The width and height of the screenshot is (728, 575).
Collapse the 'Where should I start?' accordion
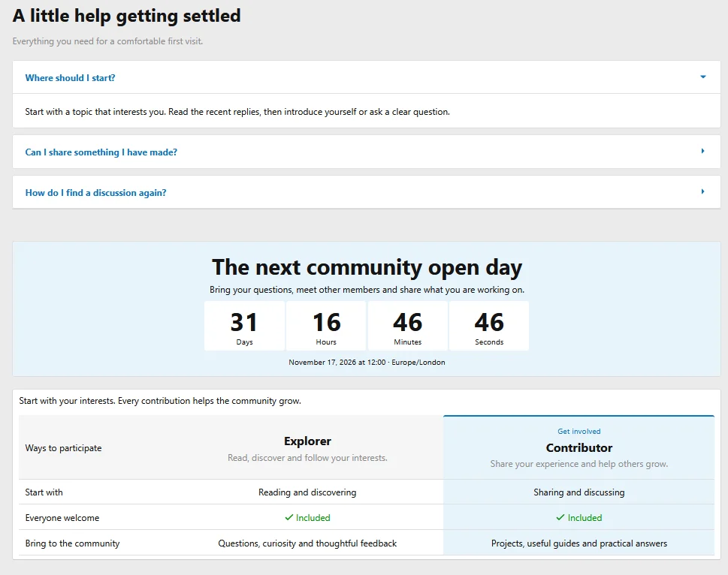tap(367, 77)
